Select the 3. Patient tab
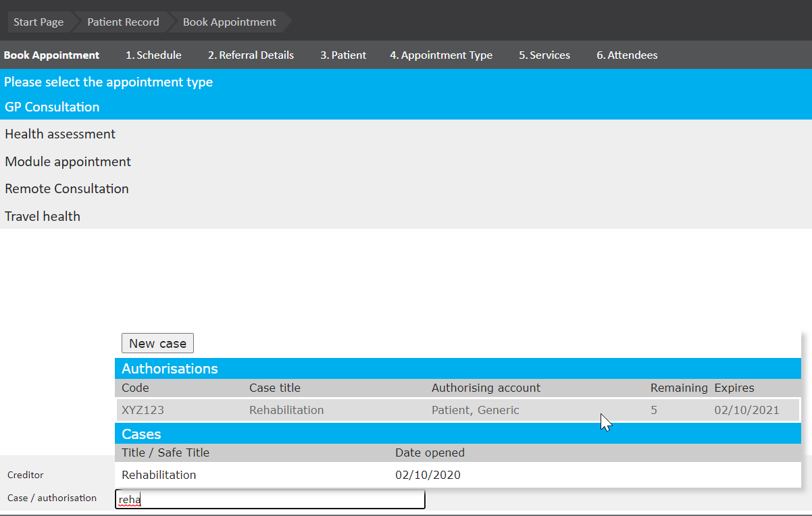812x516 pixels. point(343,55)
